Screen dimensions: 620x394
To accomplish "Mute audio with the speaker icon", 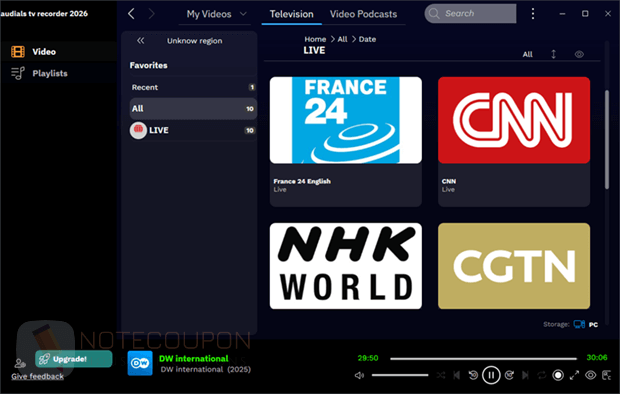I will pyautogui.click(x=359, y=375).
